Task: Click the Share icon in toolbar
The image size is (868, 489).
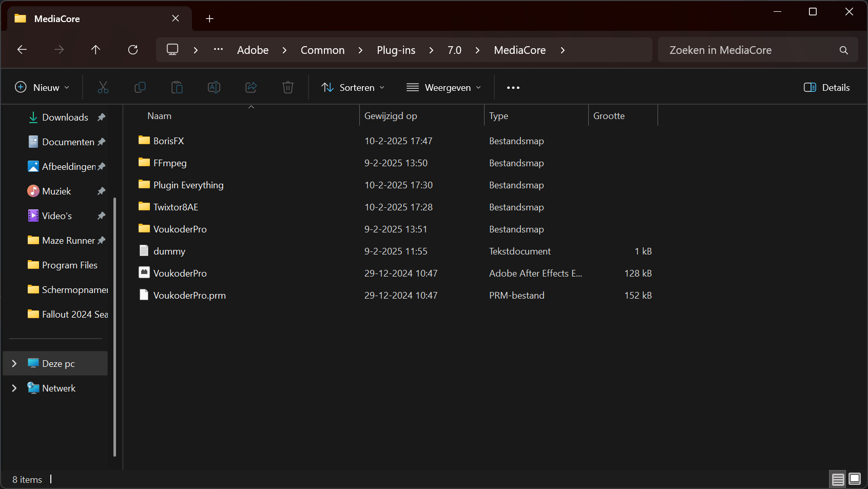Action: (x=251, y=88)
